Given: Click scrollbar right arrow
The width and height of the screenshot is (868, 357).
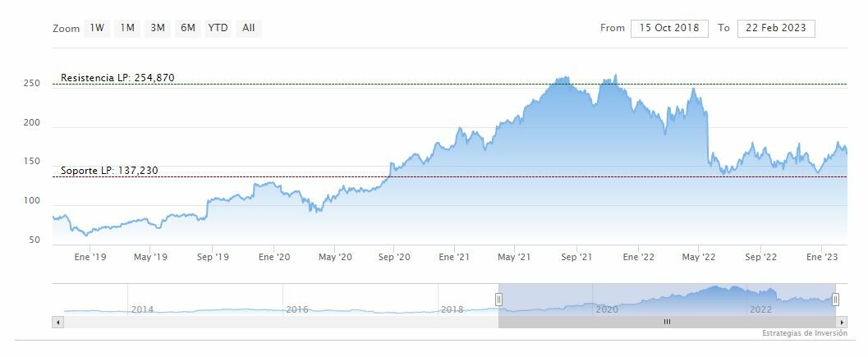Looking at the screenshot, I should coord(842,322).
